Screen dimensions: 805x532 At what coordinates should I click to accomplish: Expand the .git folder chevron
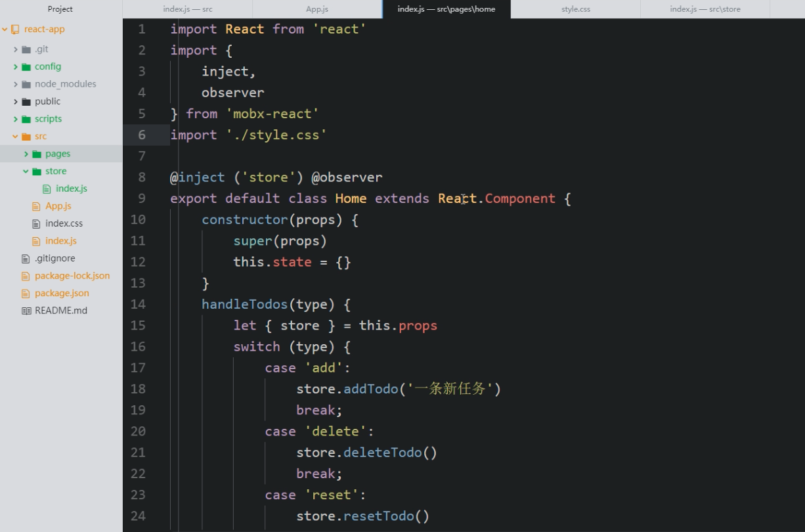[x=16, y=49]
